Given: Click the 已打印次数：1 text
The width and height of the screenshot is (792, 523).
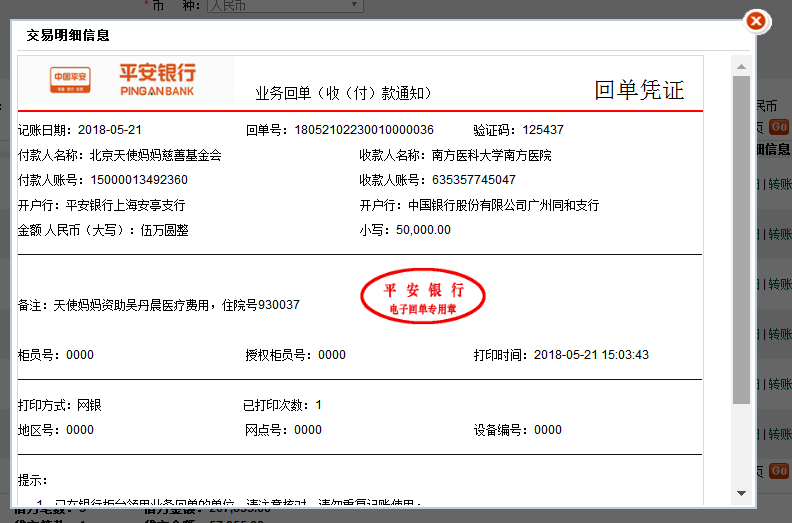Looking at the screenshot, I should pos(282,405).
